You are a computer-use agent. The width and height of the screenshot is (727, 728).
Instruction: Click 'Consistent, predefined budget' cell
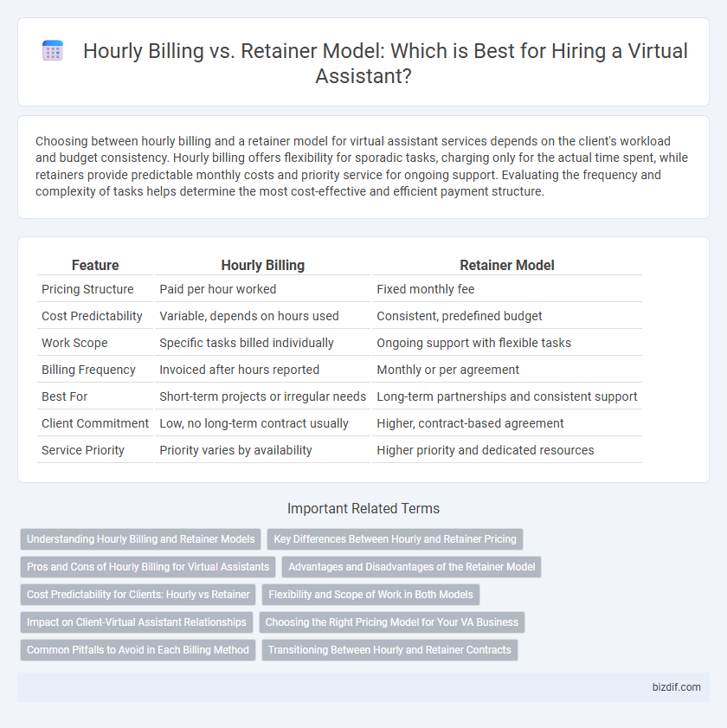pyautogui.click(x=507, y=316)
